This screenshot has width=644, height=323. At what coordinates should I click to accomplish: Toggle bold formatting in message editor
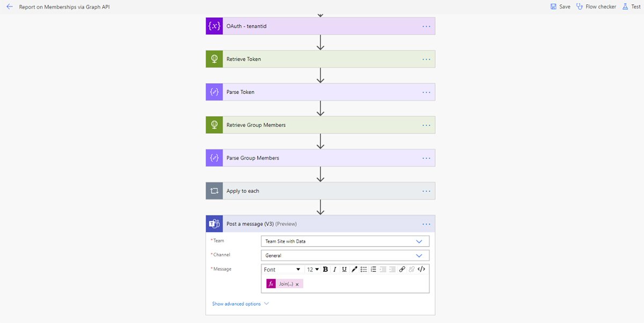pos(325,269)
